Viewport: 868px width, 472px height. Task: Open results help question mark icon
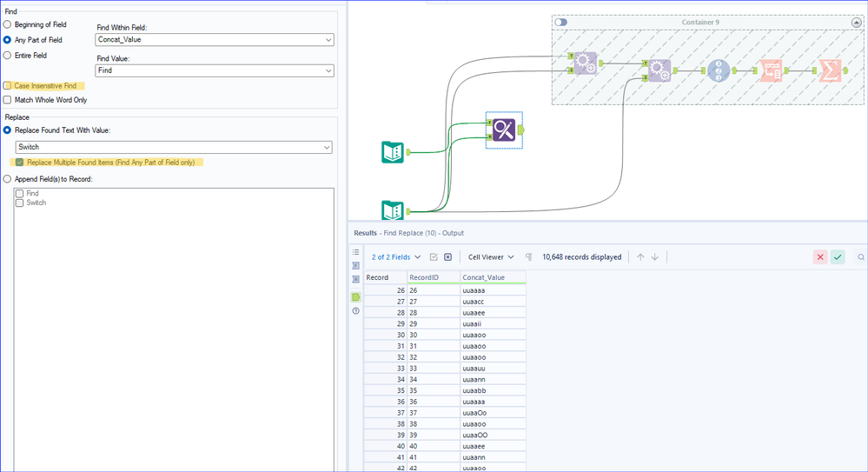point(356,311)
